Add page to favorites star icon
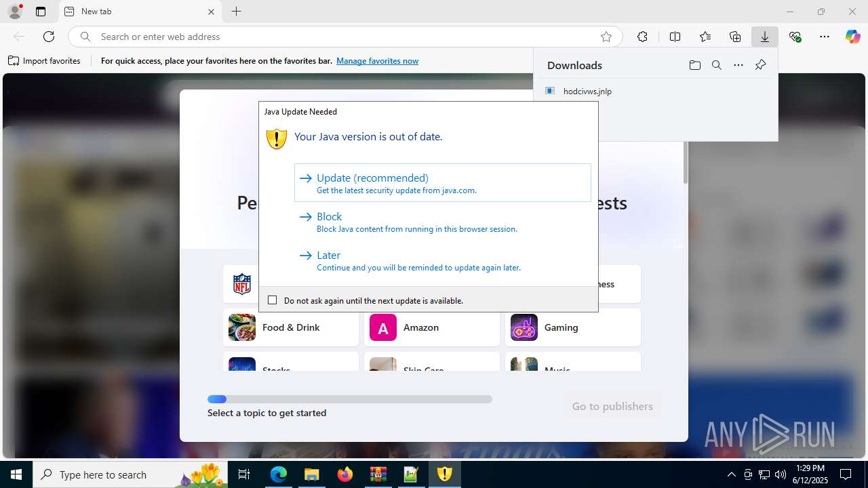This screenshot has height=488, width=868. pos(606,37)
